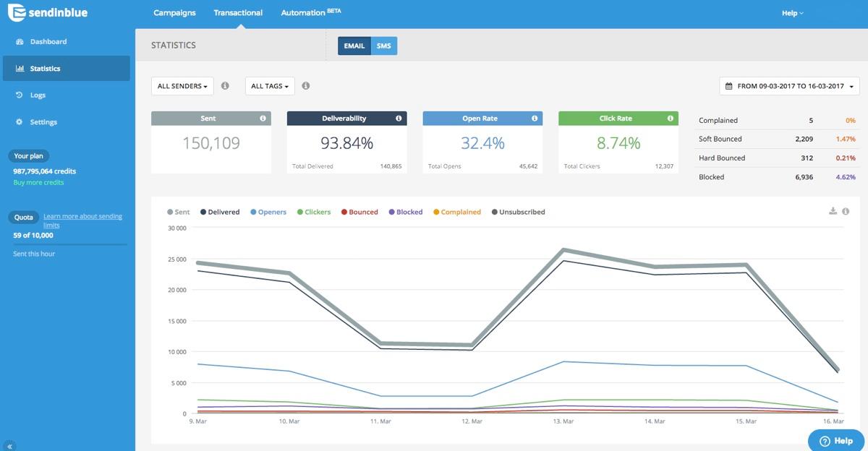This screenshot has height=451, width=868.
Task: Open the Campaigns tab
Action: tap(174, 13)
